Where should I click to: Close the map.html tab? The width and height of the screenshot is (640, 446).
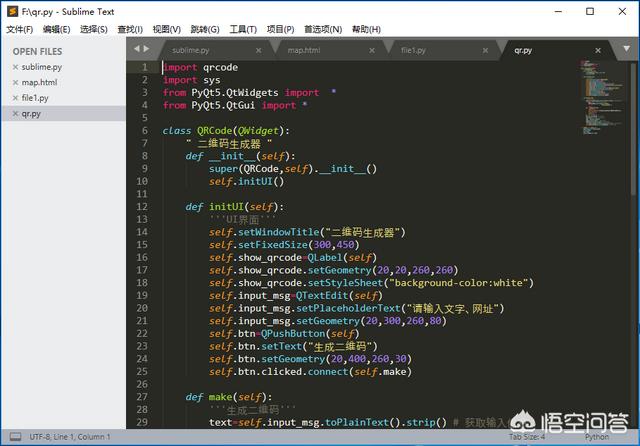[372, 50]
